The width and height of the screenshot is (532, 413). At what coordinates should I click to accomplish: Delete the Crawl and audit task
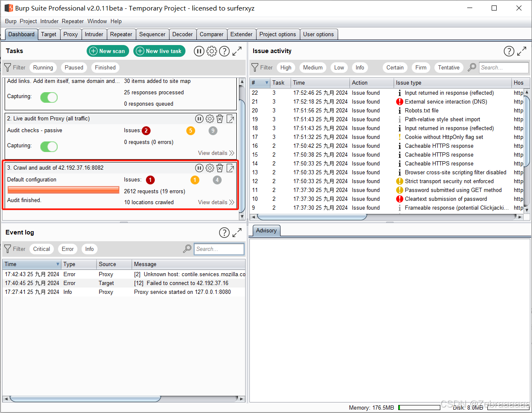[220, 168]
